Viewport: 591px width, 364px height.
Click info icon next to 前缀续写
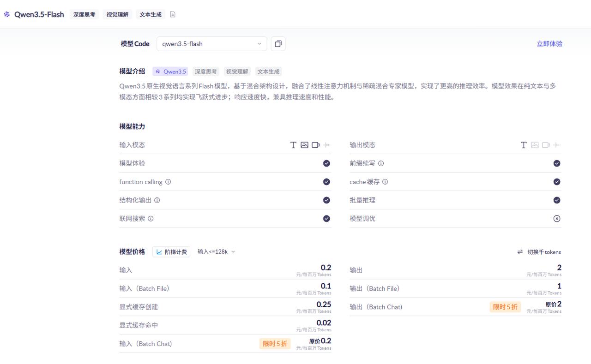click(x=381, y=163)
